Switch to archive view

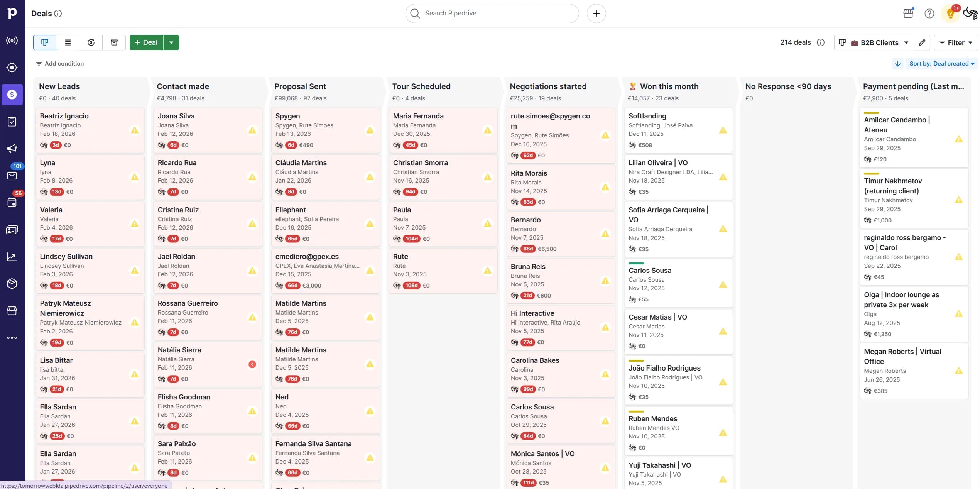pyautogui.click(x=114, y=42)
